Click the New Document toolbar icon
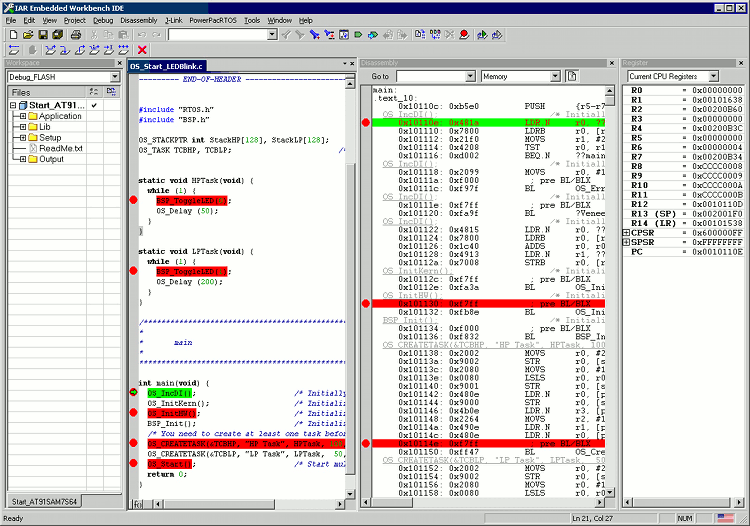Image resolution: width=750 pixels, height=526 pixels. [12, 34]
